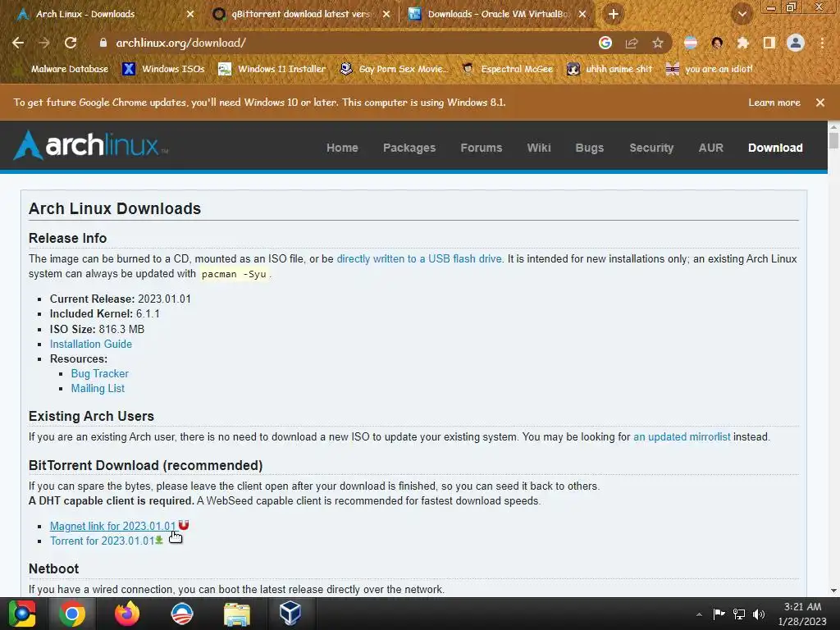Screen dimensions: 840x630
Task: Open the Espectral McGee bookmark
Action: point(508,69)
